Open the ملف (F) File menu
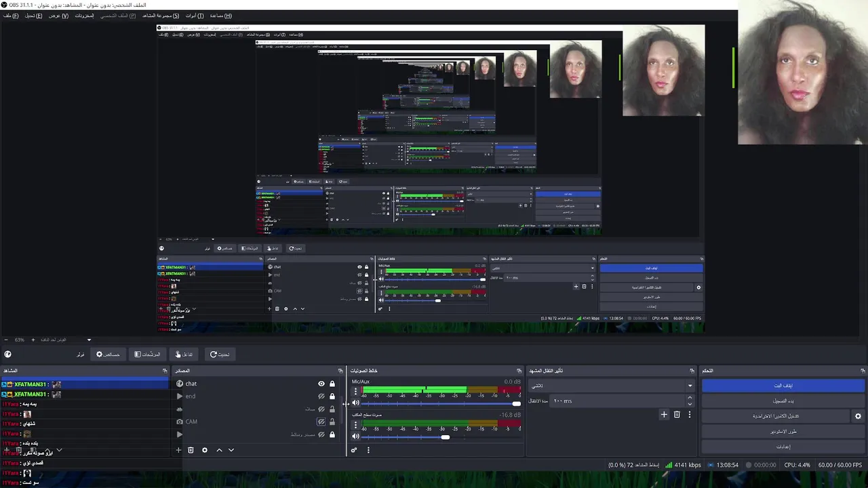Viewport: 868px width, 488px height. click(11, 16)
